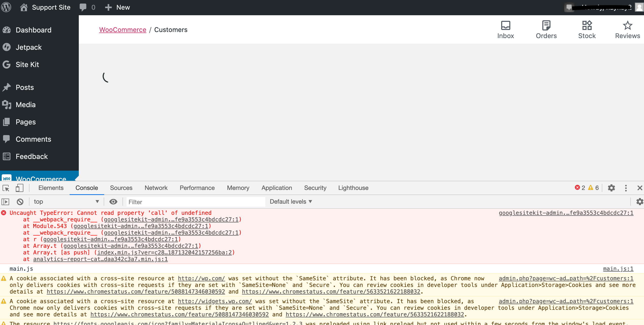The height and width of the screenshot is (325, 644).
Task: Open Posts in sidebar
Action: 25,87
